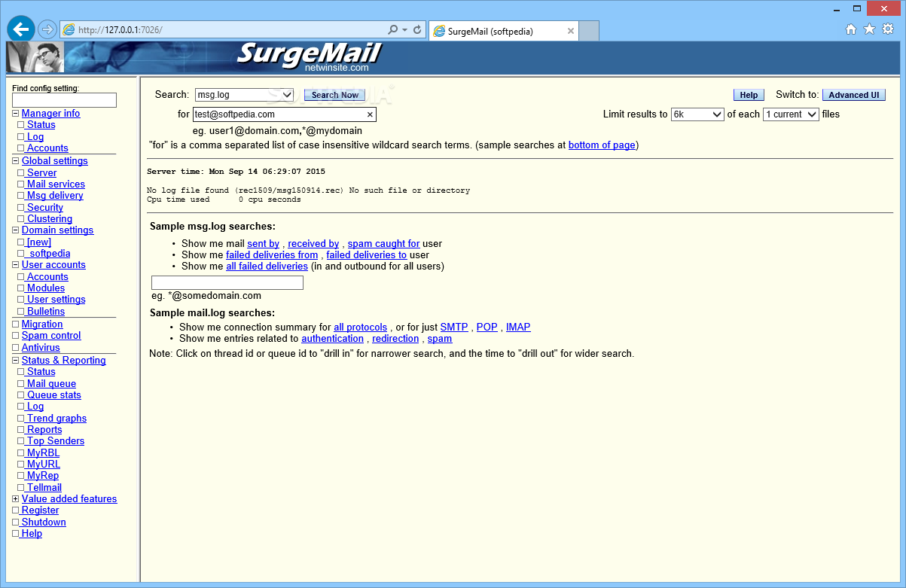Open the Server settings page
Screen dimensions: 906x588
pyautogui.click(x=40, y=173)
